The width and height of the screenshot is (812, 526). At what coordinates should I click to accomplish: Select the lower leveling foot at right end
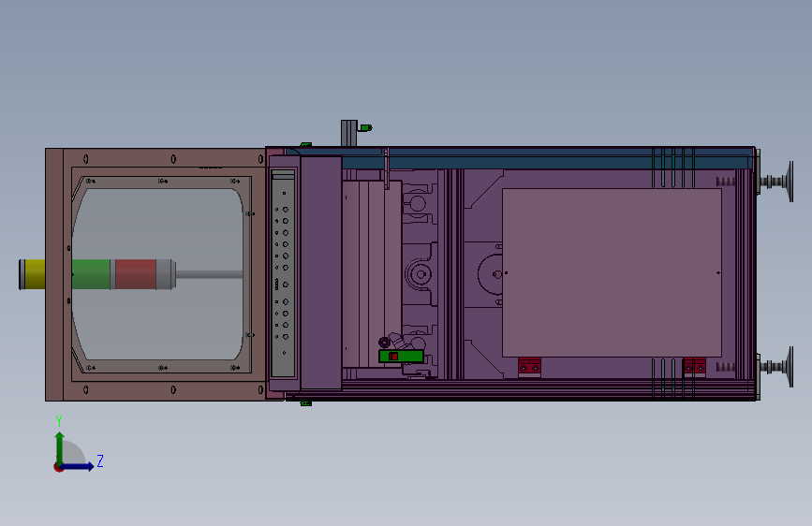pos(776,367)
